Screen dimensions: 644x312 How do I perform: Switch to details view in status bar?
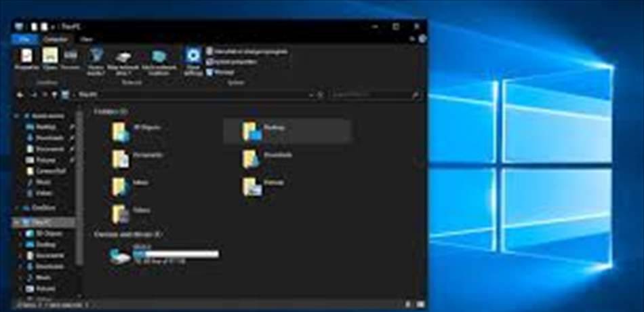coord(408,305)
